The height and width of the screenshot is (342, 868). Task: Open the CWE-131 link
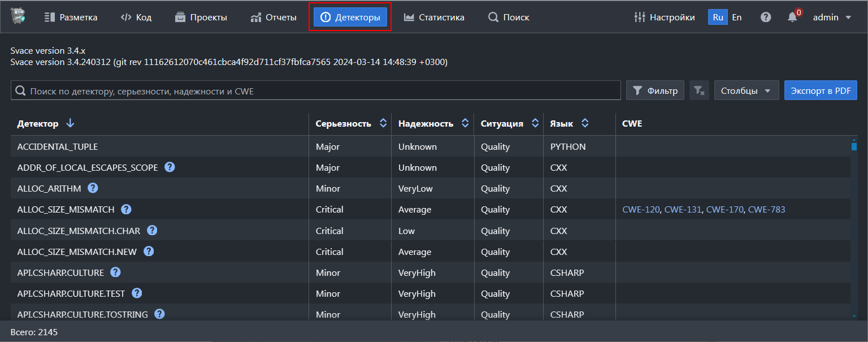pyautogui.click(x=683, y=210)
